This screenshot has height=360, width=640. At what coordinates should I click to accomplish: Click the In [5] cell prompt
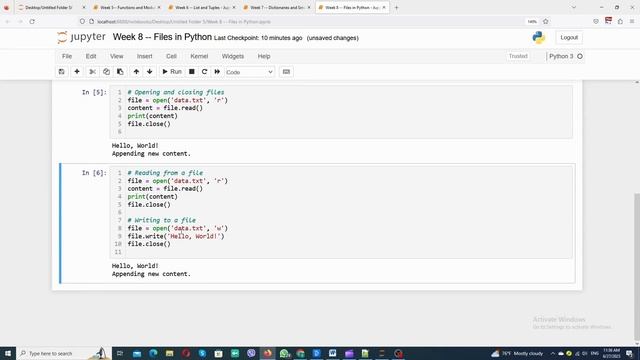(x=94, y=92)
